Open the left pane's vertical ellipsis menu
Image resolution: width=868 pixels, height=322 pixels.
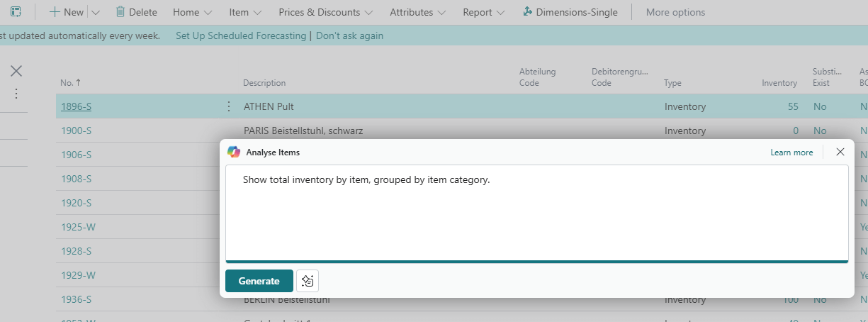(x=16, y=94)
